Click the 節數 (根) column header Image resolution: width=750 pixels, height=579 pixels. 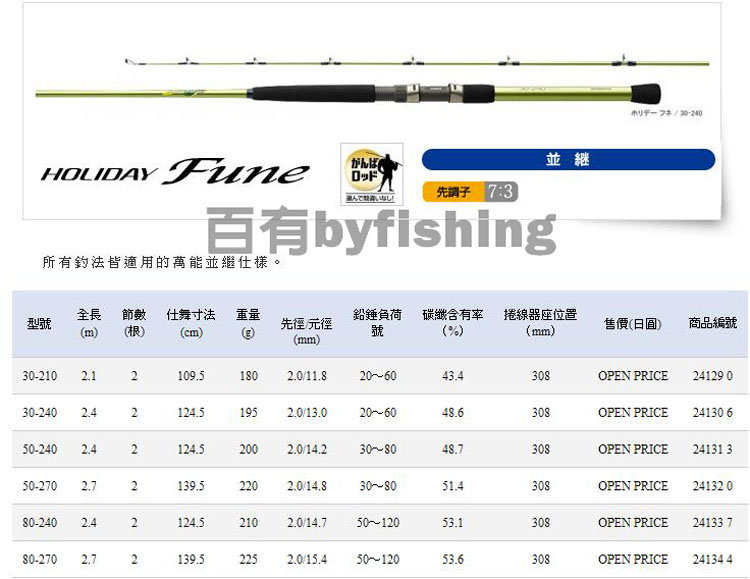[134, 323]
